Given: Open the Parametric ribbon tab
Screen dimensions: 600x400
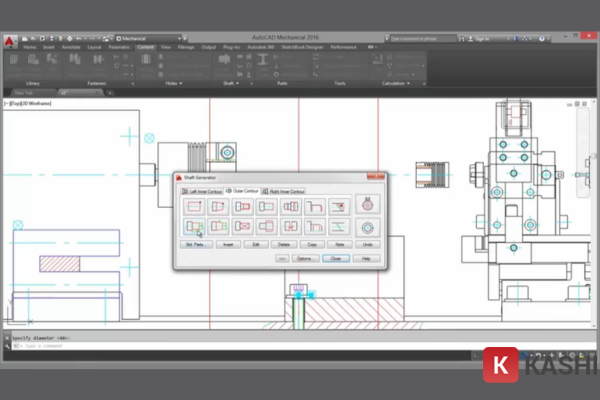Looking at the screenshot, I should [x=119, y=47].
